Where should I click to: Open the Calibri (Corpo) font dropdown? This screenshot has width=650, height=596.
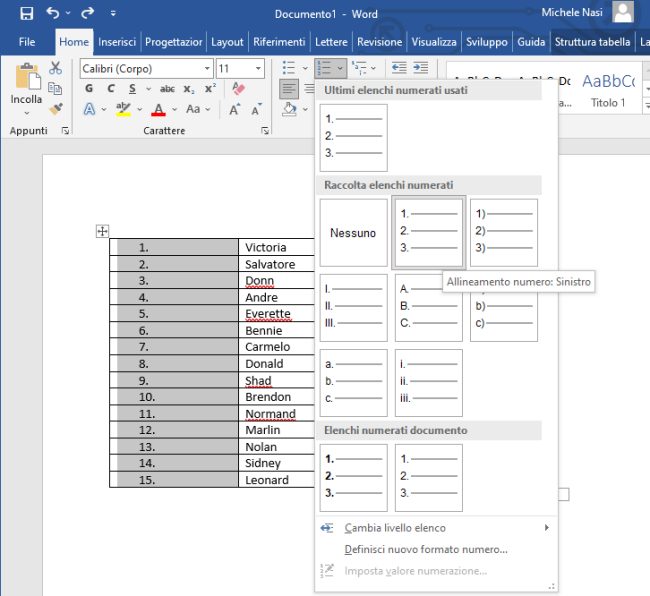pyautogui.click(x=207, y=68)
